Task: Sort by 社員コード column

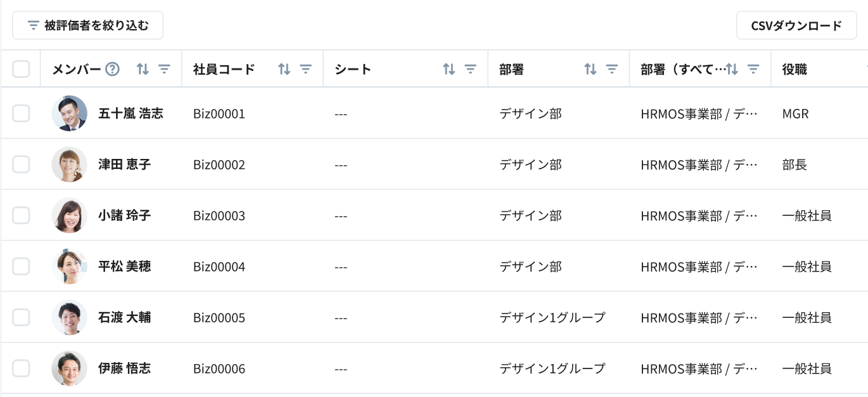Action: [284, 70]
